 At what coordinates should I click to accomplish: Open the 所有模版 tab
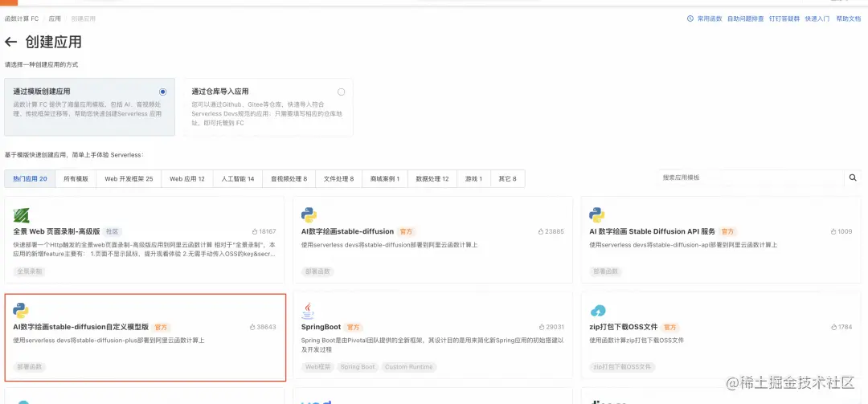tap(76, 179)
